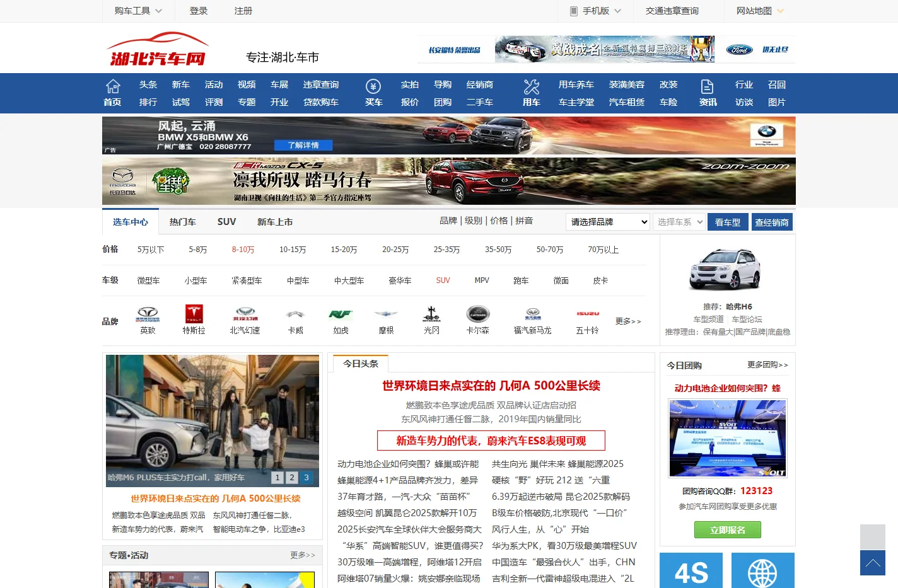Click the back-to-top arrow button
The width and height of the screenshot is (898, 588).
(873, 563)
